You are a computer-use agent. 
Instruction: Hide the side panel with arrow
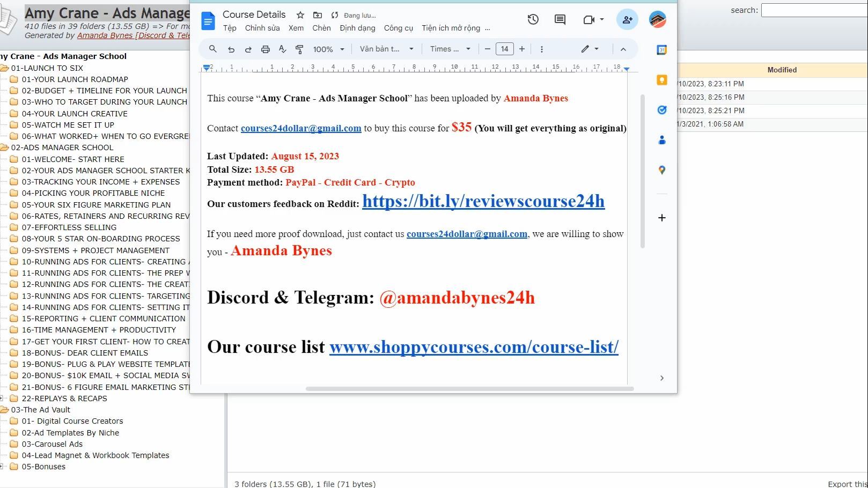(662, 378)
